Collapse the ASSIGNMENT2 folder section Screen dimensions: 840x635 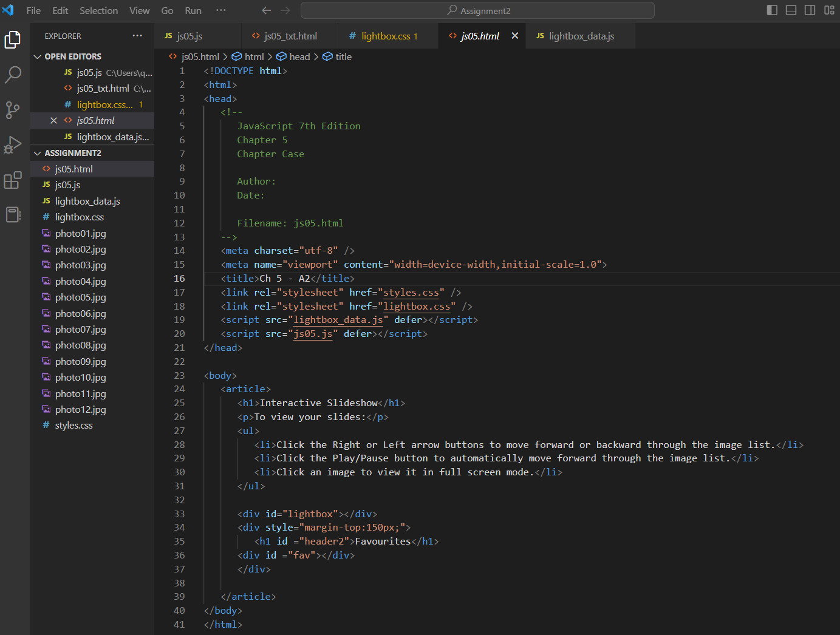[92, 153]
